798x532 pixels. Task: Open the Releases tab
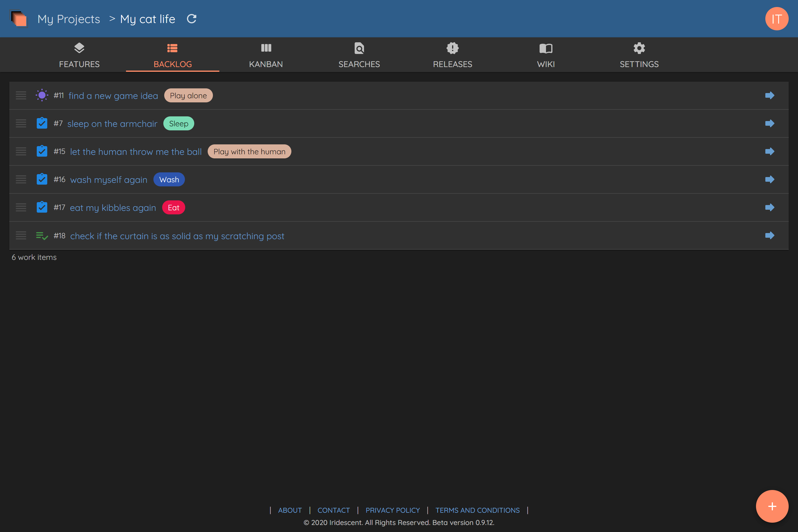(x=452, y=55)
